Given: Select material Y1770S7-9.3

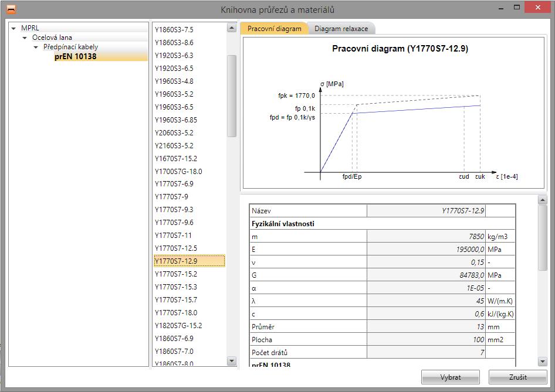Looking at the screenshot, I should point(174,210).
